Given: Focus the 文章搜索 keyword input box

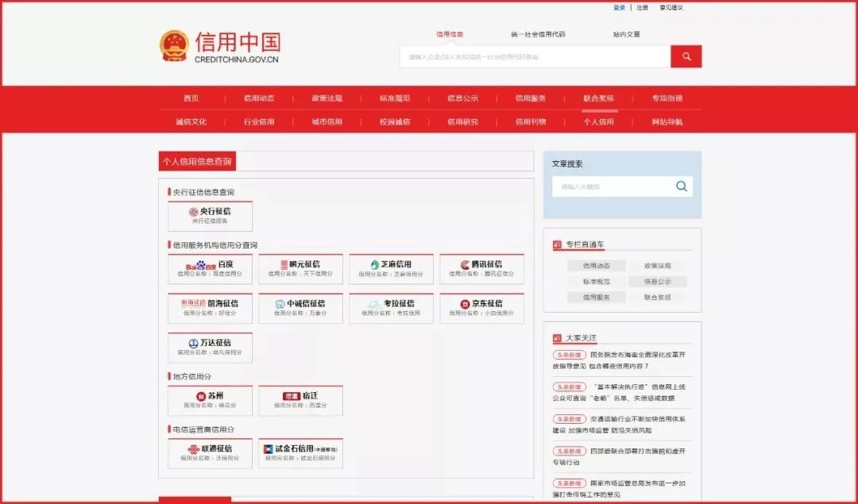Looking at the screenshot, I should (612, 187).
